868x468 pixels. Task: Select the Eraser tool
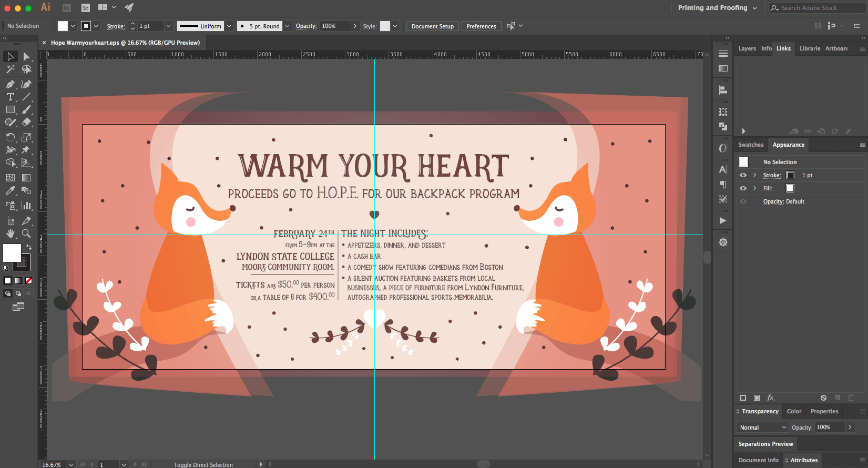[x=26, y=122]
